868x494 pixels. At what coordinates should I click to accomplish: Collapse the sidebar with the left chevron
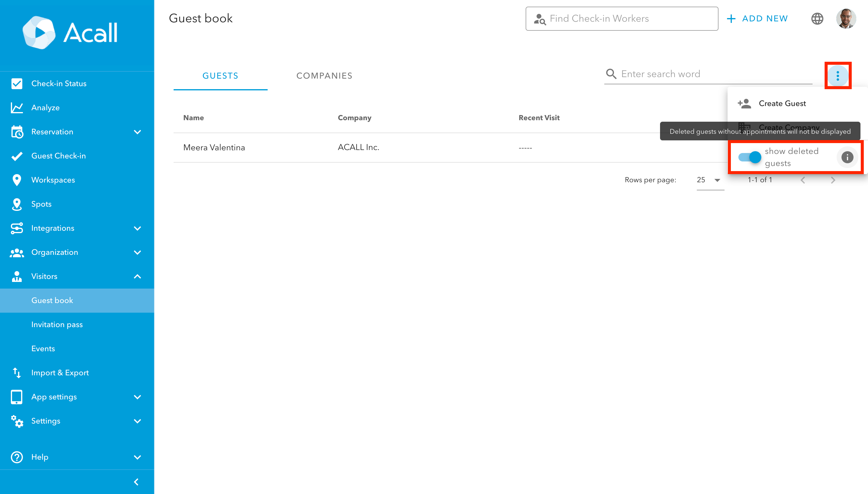click(x=136, y=482)
